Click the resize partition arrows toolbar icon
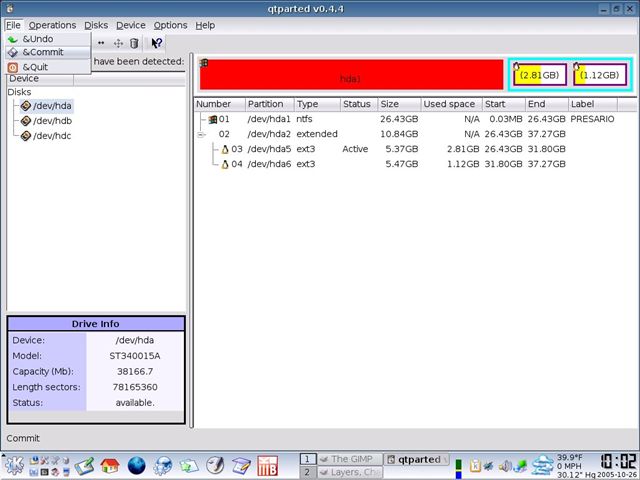This screenshot has width=640, height=480. click(x=101, y=43)
